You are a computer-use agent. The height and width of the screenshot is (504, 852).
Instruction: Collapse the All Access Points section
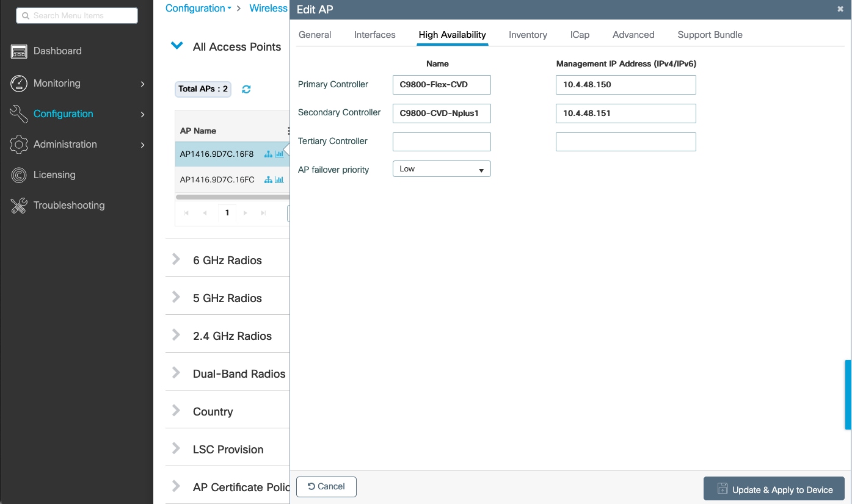(x=177, y=46)
